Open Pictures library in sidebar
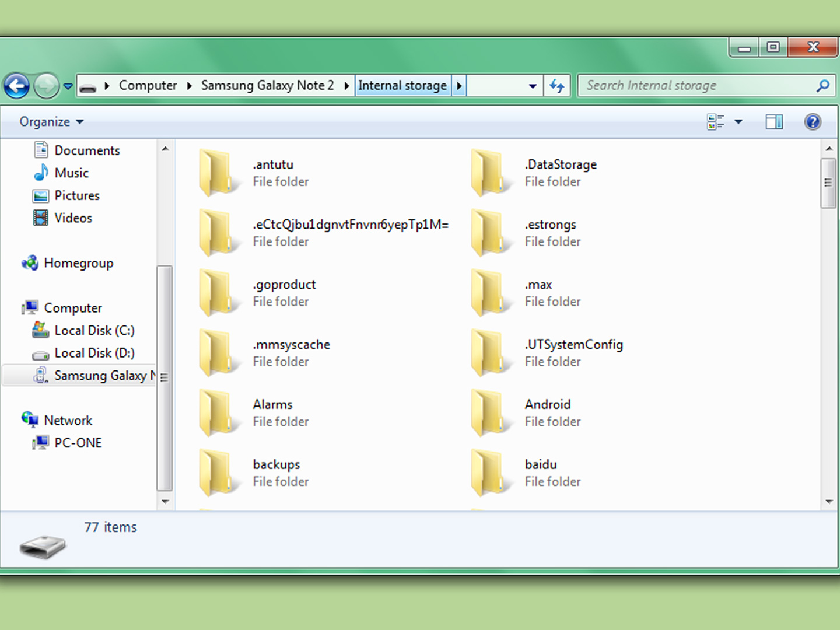The height and width of the screenshot is (630, 840). (77, 195)
